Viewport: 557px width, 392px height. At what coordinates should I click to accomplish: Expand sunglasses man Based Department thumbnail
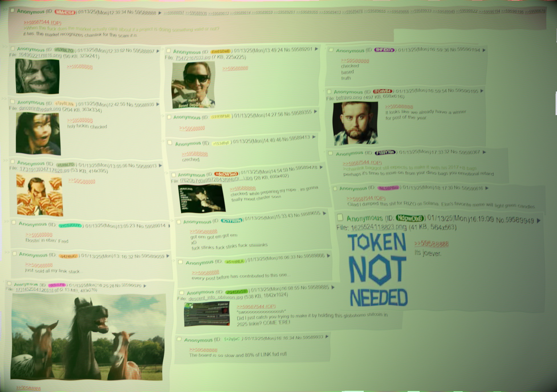coord(193,85)
